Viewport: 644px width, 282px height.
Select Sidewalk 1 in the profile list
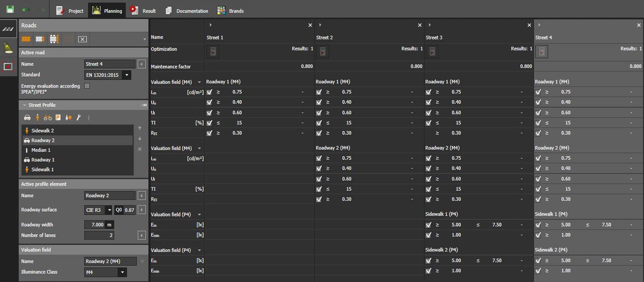(77, 170)
